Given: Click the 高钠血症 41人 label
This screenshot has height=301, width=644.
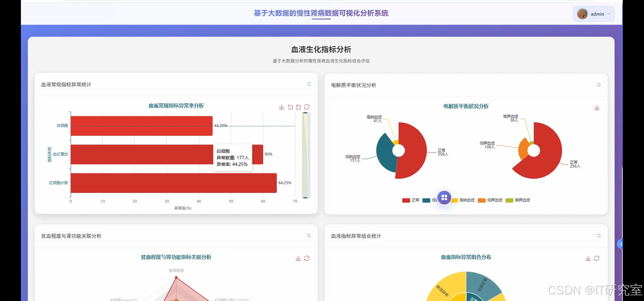Looking at the screenshot, I should click(374, 119).
